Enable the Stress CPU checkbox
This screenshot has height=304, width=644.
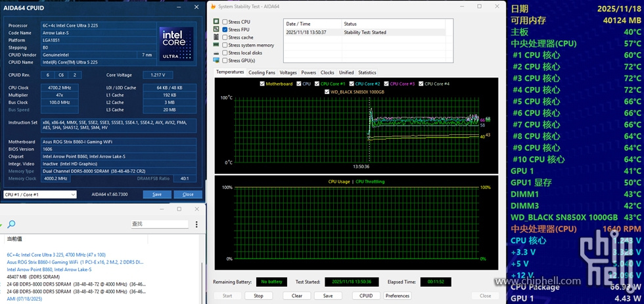(225, 22)
